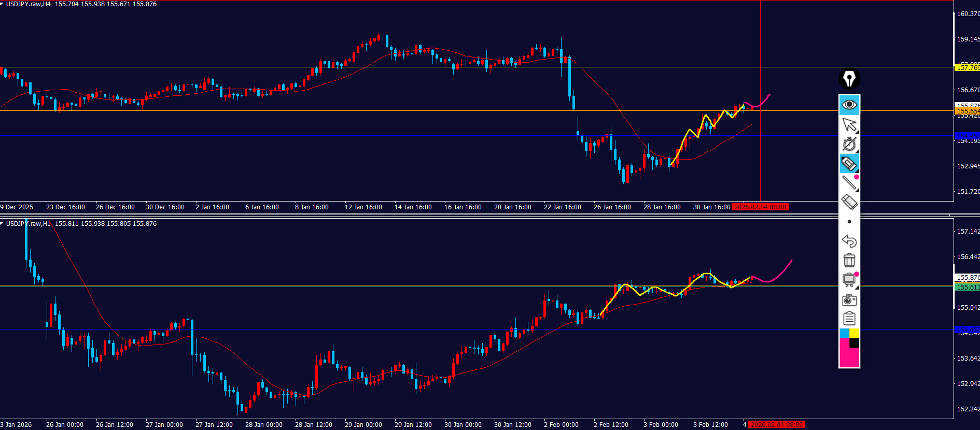Click the 157.769 yellow price label
The height and width of the screenshot is (430, 980).
[967, 68]
